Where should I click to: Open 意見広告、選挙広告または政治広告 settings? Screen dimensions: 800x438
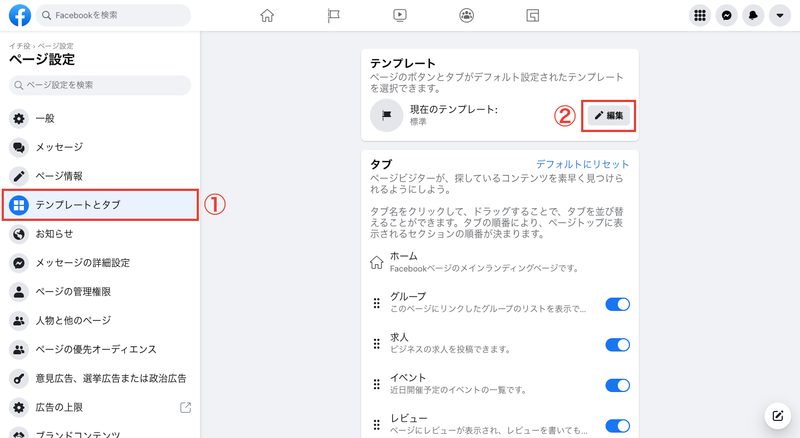point(100,378)
